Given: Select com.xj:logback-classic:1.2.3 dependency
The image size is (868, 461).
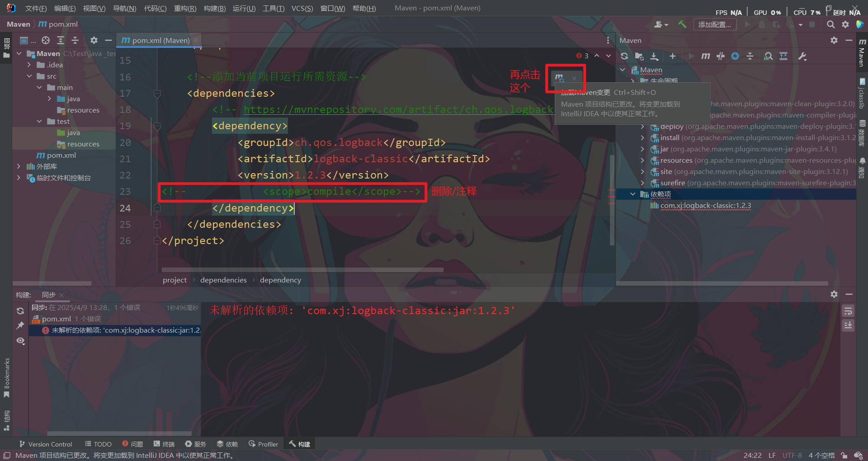Looking at the screenshot, I should pyautogui.click(x=705, y=205).
